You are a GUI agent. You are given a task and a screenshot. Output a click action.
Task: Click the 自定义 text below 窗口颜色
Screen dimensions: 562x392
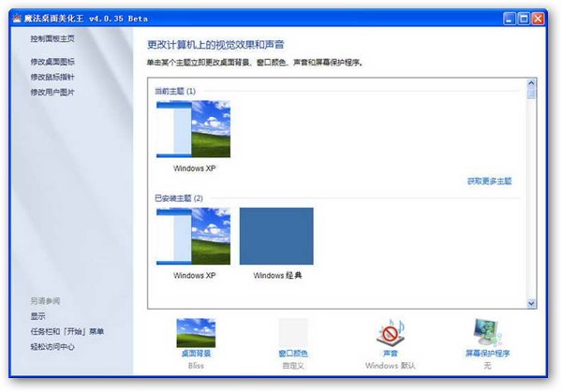pyautogui.click(x=293, y=366)
